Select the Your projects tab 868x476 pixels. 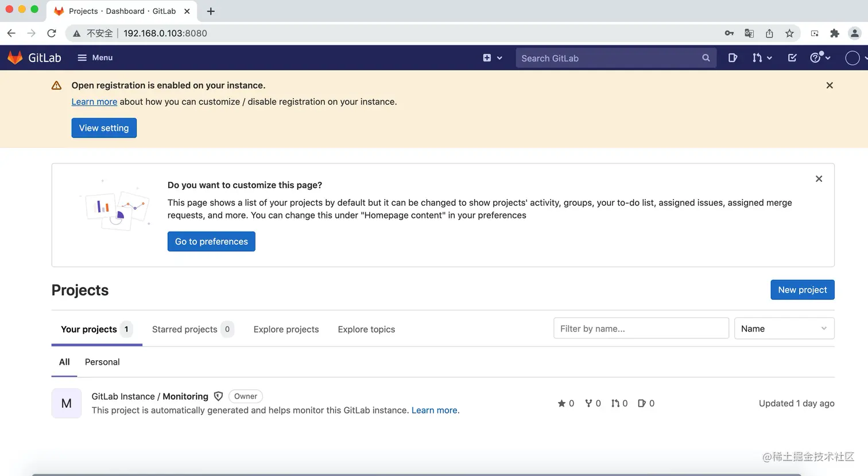pos(96,329)
